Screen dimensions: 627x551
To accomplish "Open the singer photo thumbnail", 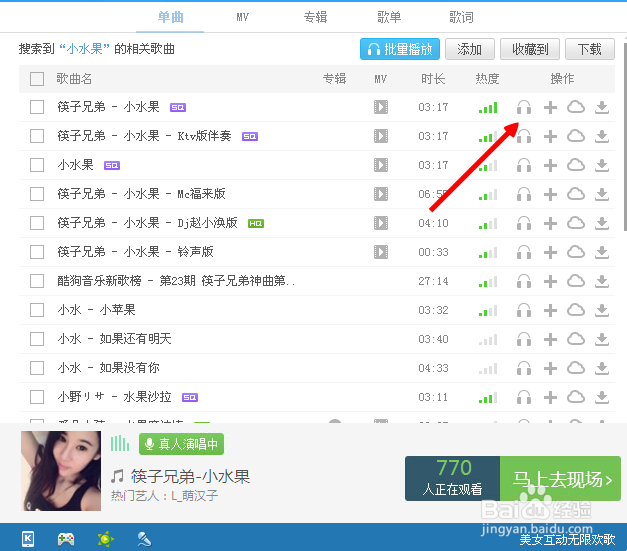I will (61, 471).
